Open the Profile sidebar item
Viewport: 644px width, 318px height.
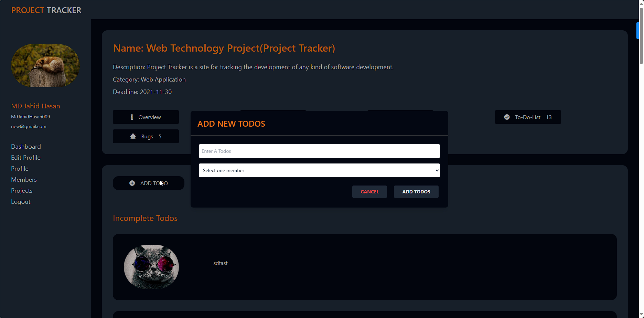[20, 169]
